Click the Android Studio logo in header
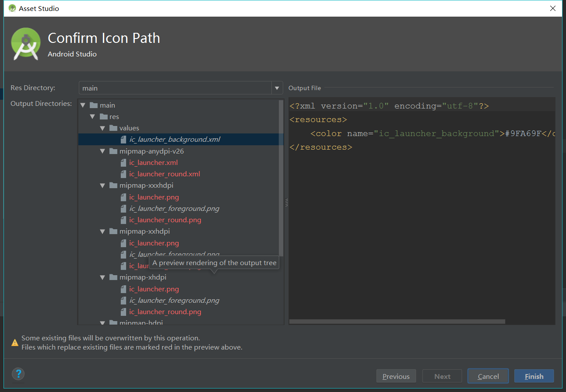This screenshot has width=566, height=392. click(x=26, y=43)
